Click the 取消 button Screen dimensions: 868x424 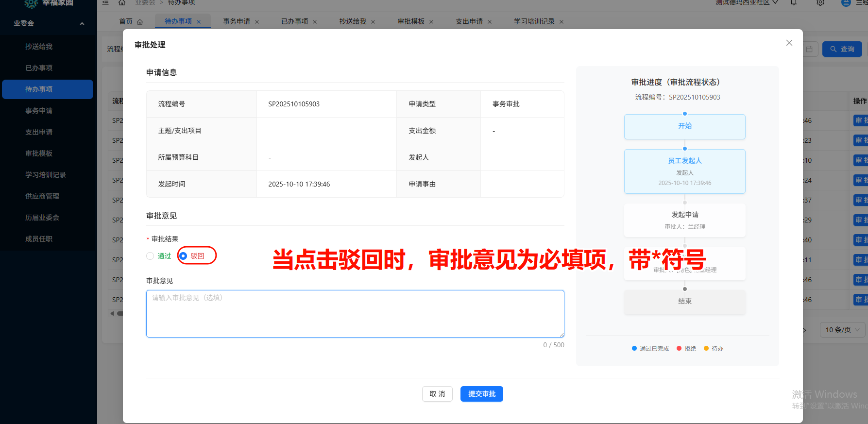click(x=437, y=394)
